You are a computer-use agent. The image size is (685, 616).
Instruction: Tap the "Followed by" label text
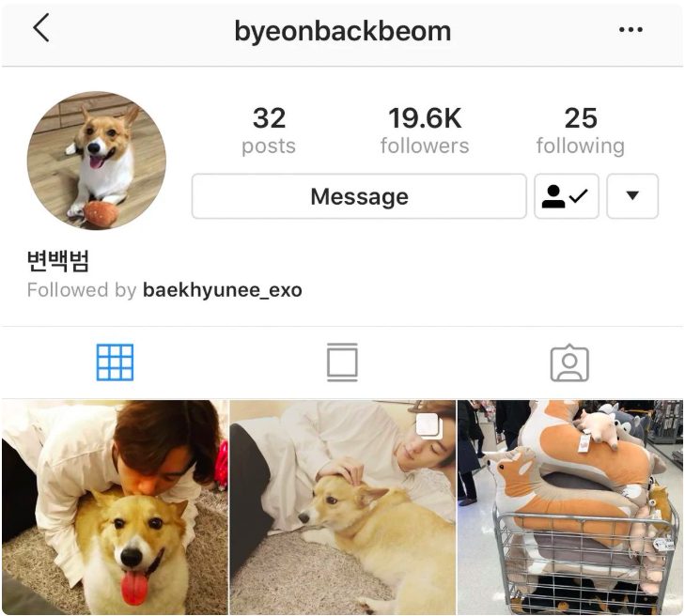82,290
